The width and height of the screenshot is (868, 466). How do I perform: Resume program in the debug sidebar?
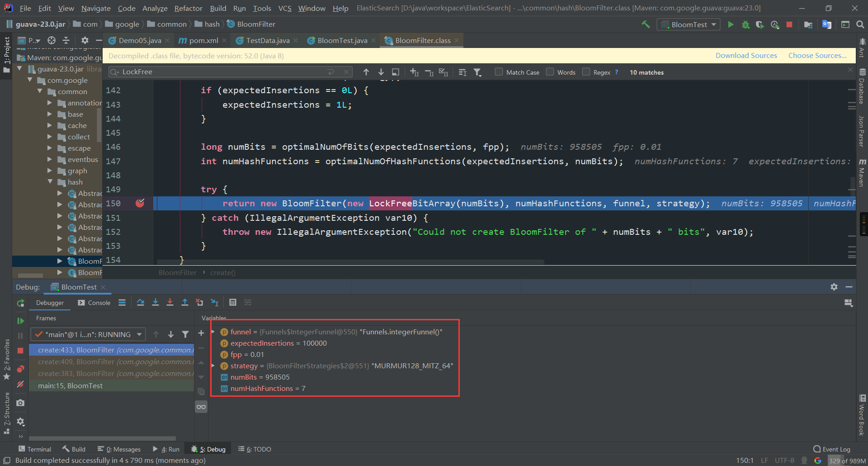click(20, 321)
